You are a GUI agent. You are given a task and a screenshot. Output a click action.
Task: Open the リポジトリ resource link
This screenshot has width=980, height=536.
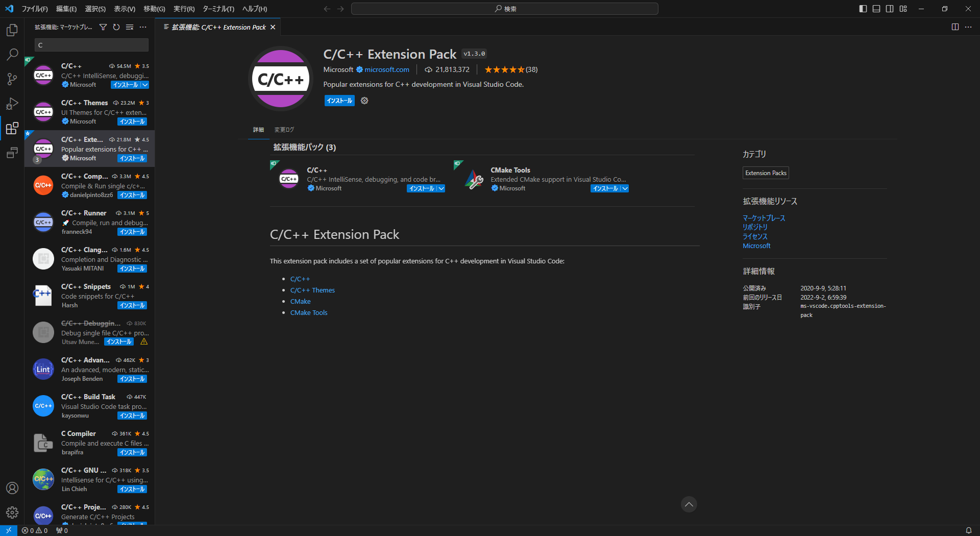coord(755,227)
